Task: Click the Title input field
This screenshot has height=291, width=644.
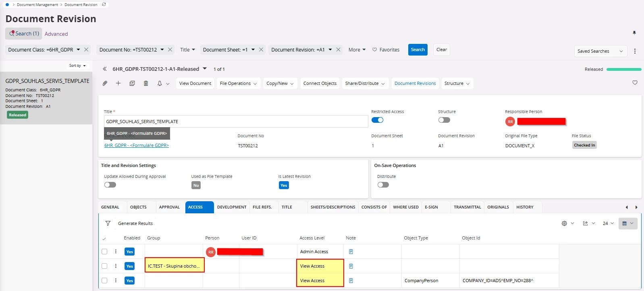Action: tap(236, 122)
